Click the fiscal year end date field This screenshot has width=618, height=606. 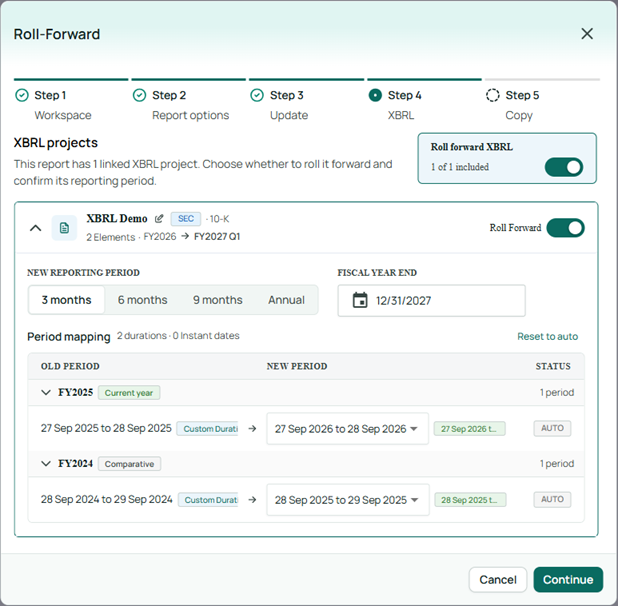(432, 301)
